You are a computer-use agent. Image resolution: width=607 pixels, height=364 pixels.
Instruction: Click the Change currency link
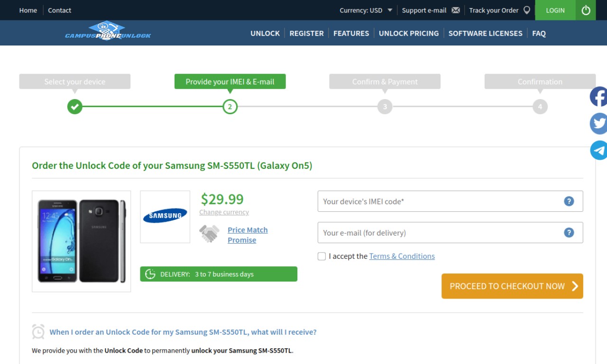click(x=224, y=212)
